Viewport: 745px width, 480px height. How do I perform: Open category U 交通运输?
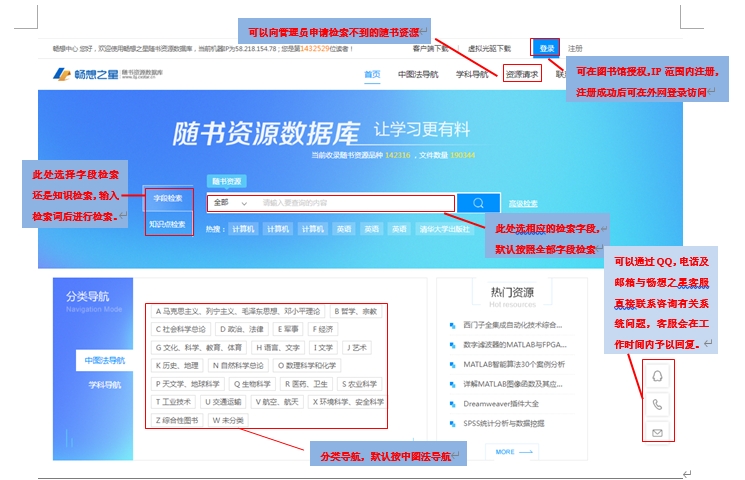click(223, 402)
